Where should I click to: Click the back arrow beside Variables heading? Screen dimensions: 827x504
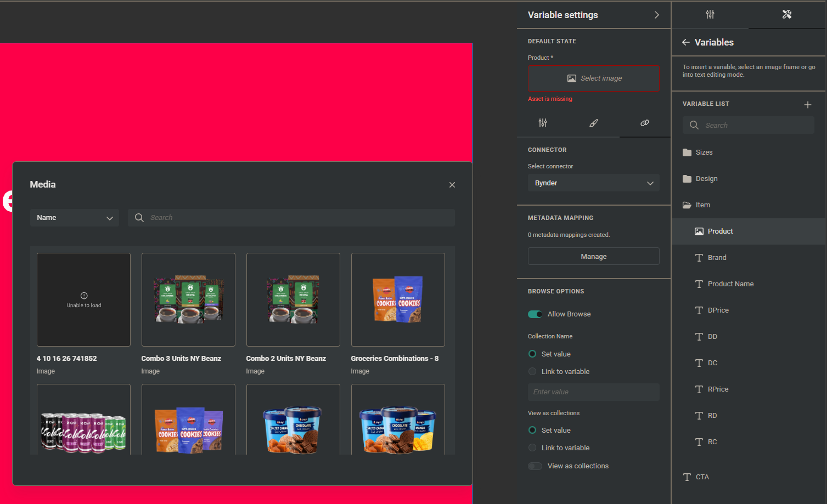[x=685, y=42]
